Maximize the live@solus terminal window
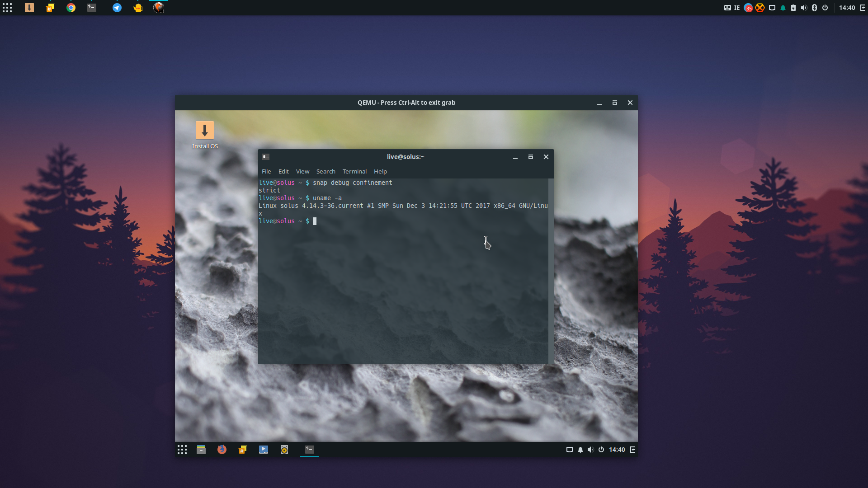 click(x=531, y=157)
